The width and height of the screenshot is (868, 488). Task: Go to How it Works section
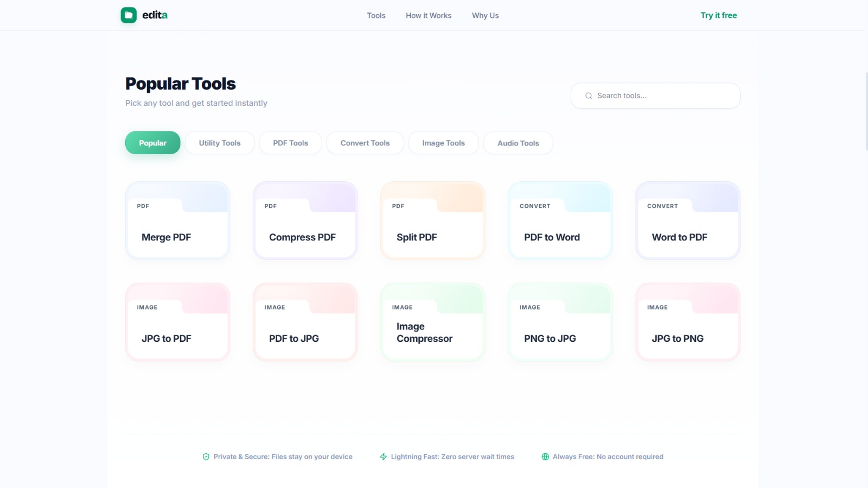(428, 16)
